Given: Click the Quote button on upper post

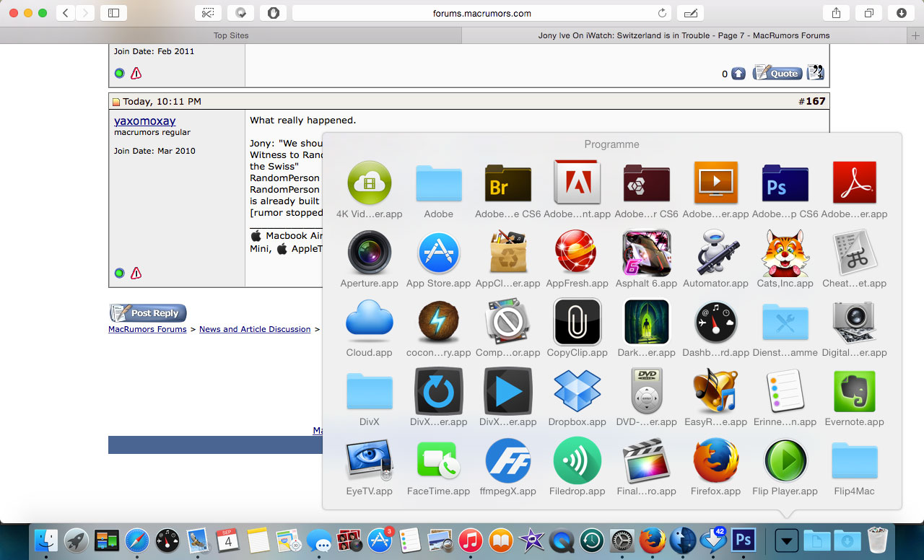Looking at the screenshot, I should coord(777,73).
